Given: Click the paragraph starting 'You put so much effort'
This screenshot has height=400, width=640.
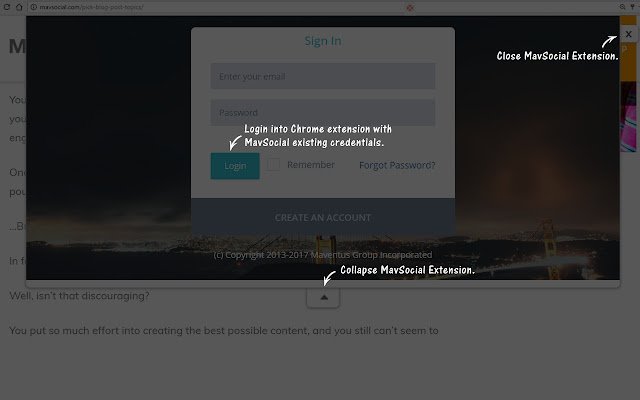Looking at the screenshot, I should click(224, 331).
